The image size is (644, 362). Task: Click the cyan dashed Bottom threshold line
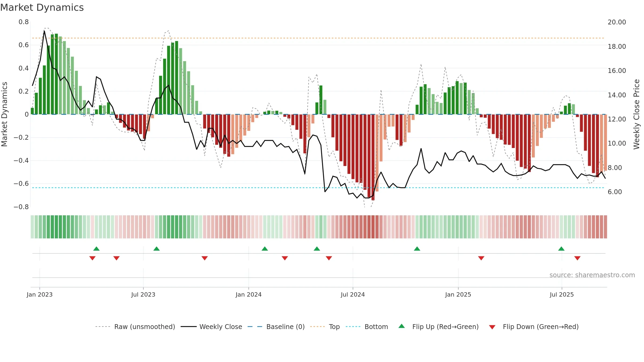click(x=318, y=188)
